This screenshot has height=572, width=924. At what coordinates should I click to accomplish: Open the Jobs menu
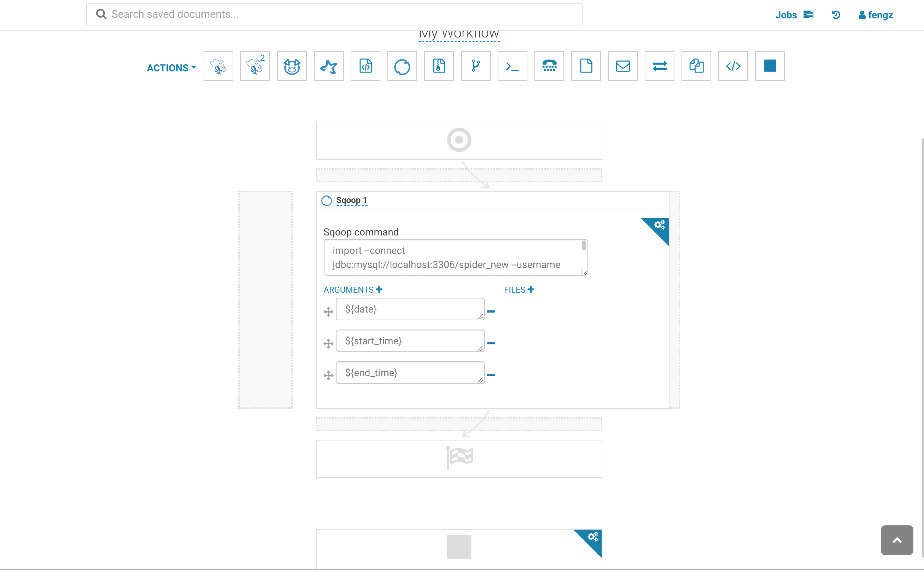click(794, 15)
